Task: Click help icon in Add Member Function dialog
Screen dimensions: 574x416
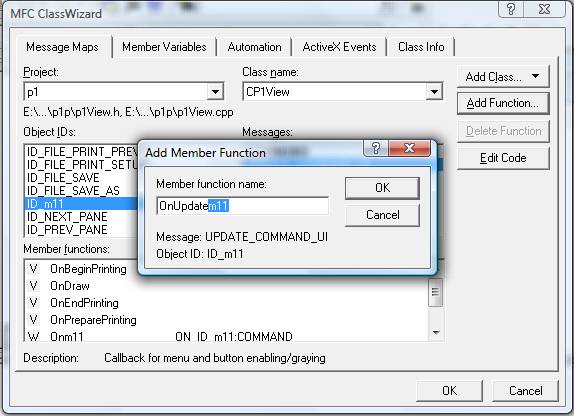Action: coord(376,149)
